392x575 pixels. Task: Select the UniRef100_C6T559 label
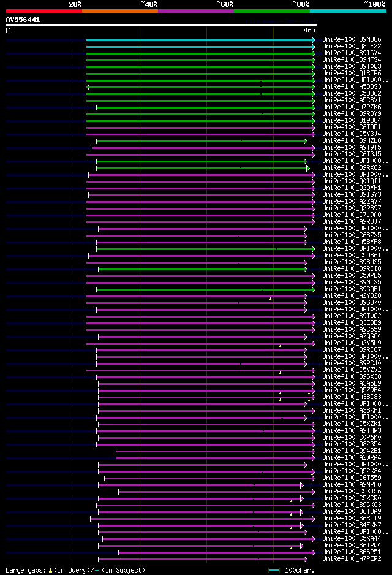point(352,478)
